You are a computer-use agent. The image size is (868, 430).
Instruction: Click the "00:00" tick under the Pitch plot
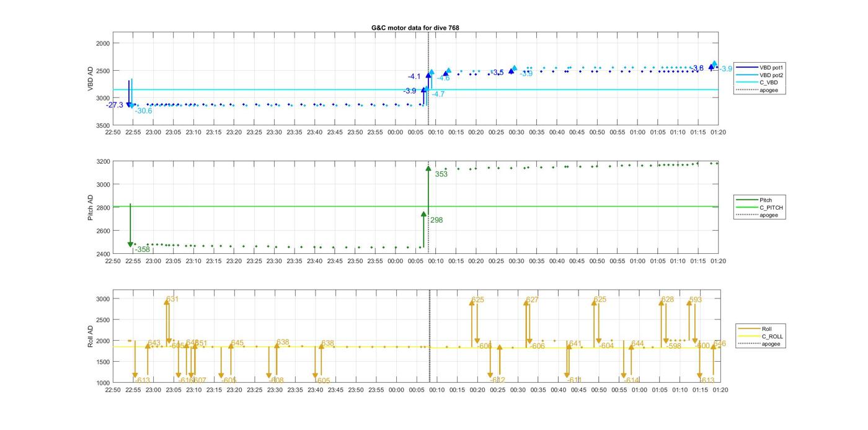[x=395, y=261]
